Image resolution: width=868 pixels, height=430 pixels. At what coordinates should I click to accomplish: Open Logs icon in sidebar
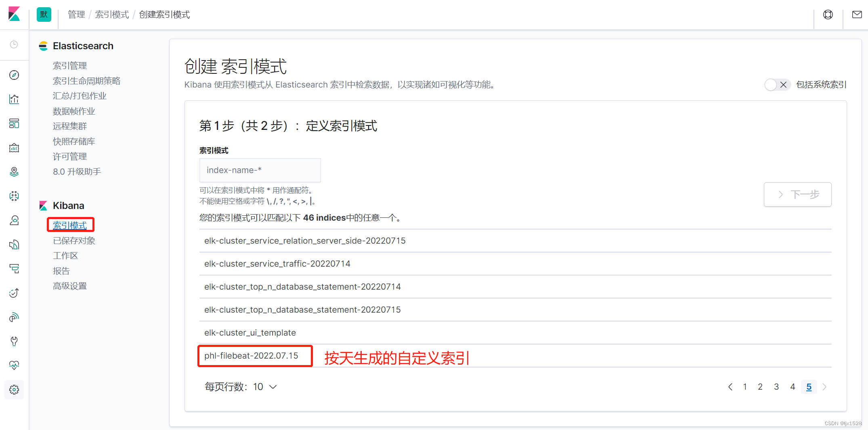click(x=14, y=244)
